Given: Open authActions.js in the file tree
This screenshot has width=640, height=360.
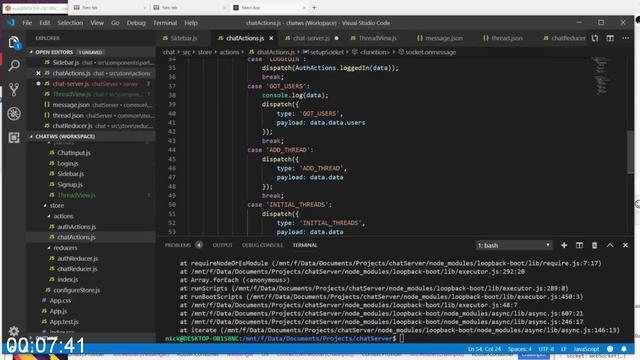Looking at the screenshot, I should (x=76, y=227).
